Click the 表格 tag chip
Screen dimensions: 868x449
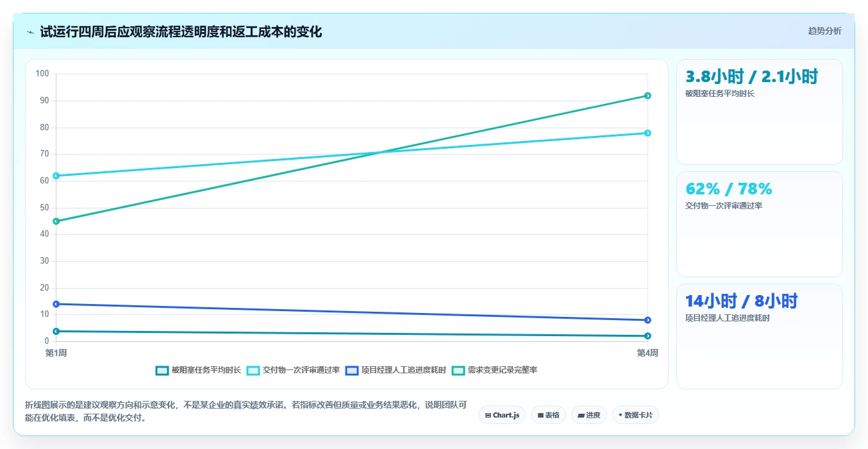(548, 415)
